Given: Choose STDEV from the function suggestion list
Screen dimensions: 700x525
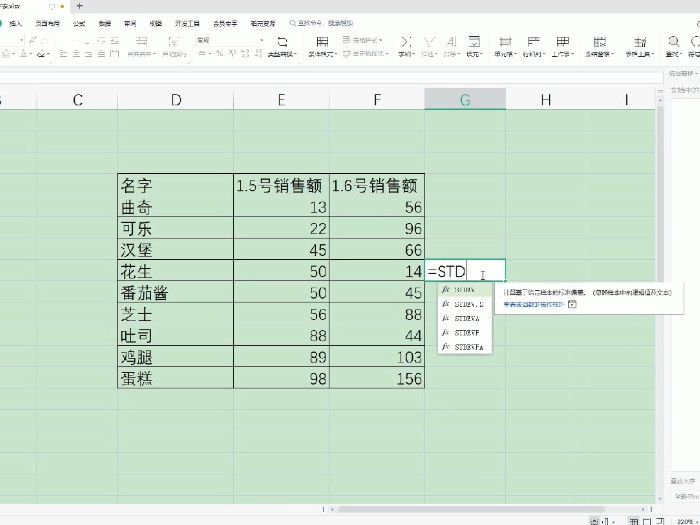Looking at the screenshot, I should pos(465,290).
